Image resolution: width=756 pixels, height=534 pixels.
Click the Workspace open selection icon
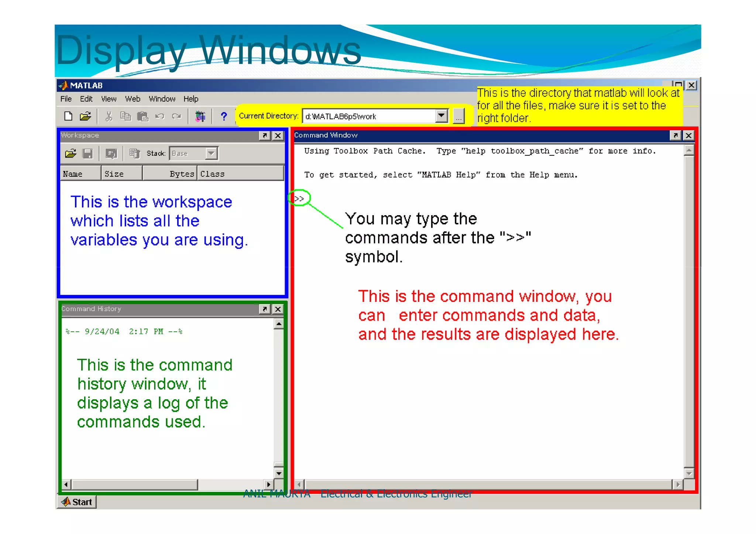point(111,154)
